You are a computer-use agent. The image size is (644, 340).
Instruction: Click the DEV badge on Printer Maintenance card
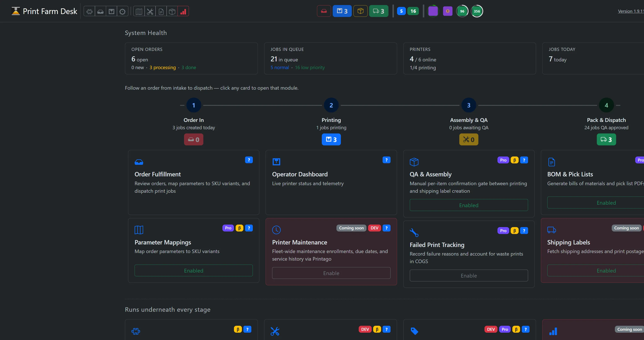(374, 228)
